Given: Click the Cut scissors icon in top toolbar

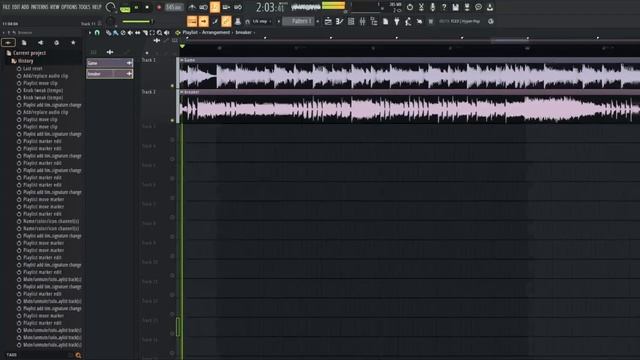Looking at the screenshot, I should coord(421,7).
